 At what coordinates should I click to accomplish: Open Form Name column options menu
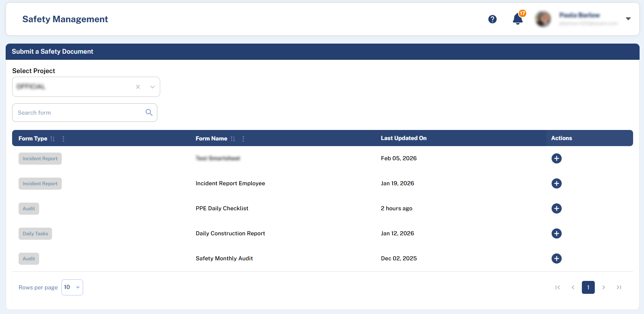(243, 138)
